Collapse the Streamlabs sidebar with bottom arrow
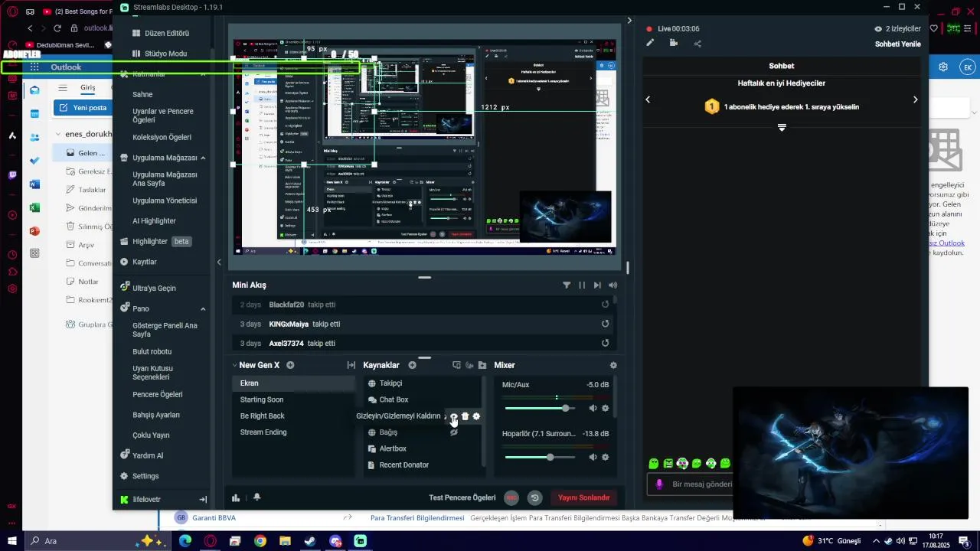Screen dimensions: 980x551 tap(203, 500)
